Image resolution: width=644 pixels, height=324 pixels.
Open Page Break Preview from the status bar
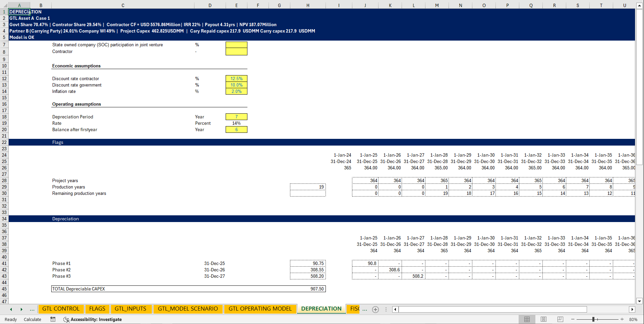pyautogui.click(x=560, y=319)
